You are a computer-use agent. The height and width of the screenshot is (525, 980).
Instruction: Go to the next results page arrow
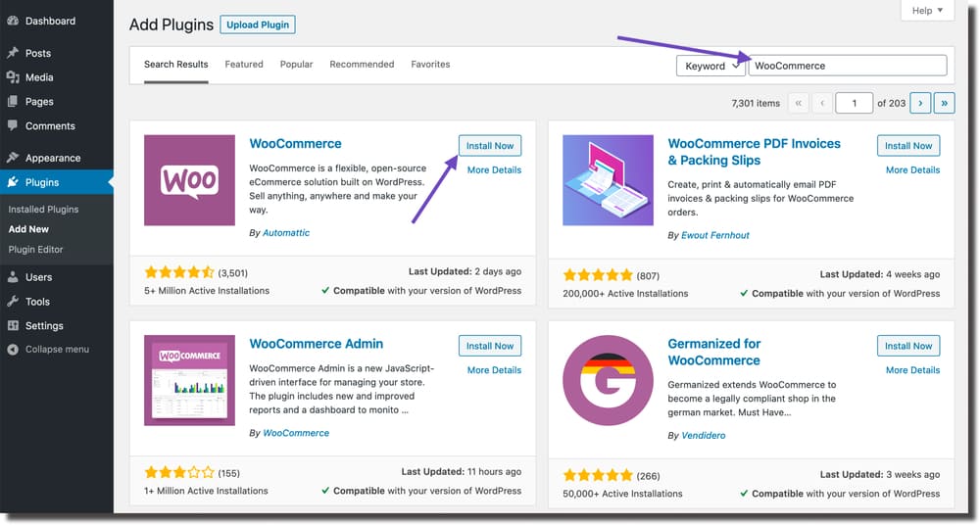tap(920, 103)
